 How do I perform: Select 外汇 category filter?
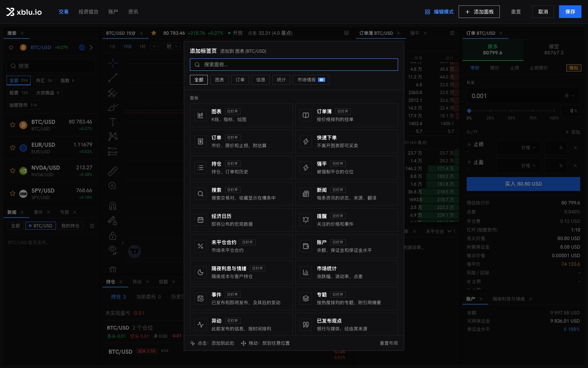[44, 81]
